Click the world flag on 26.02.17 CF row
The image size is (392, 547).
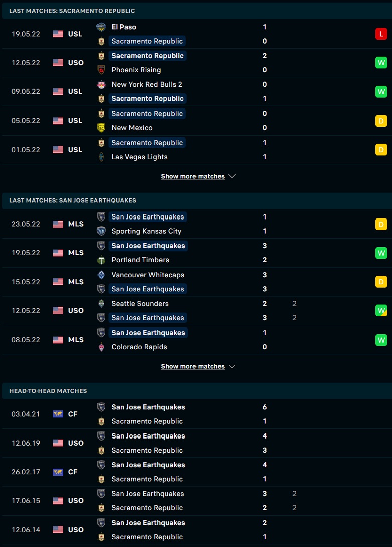58,472
